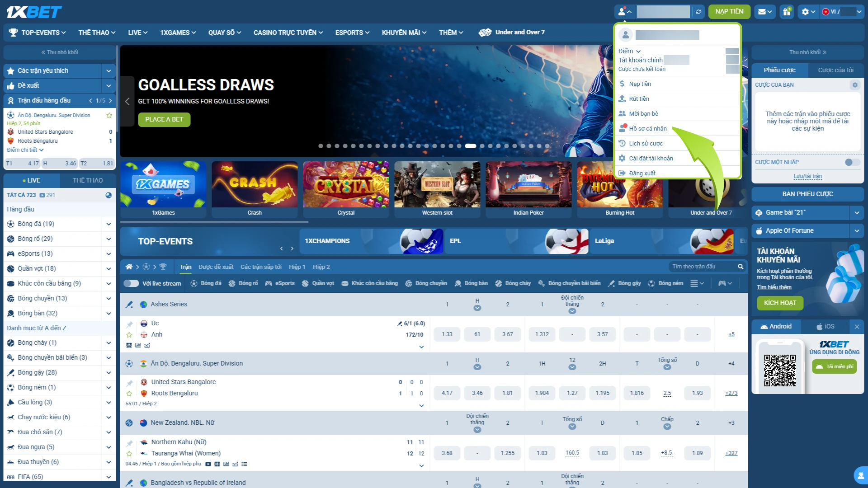The height and width of the screenshot is (488, 868).
Task: Click the magnifier in match search
Action: [741, 267]
